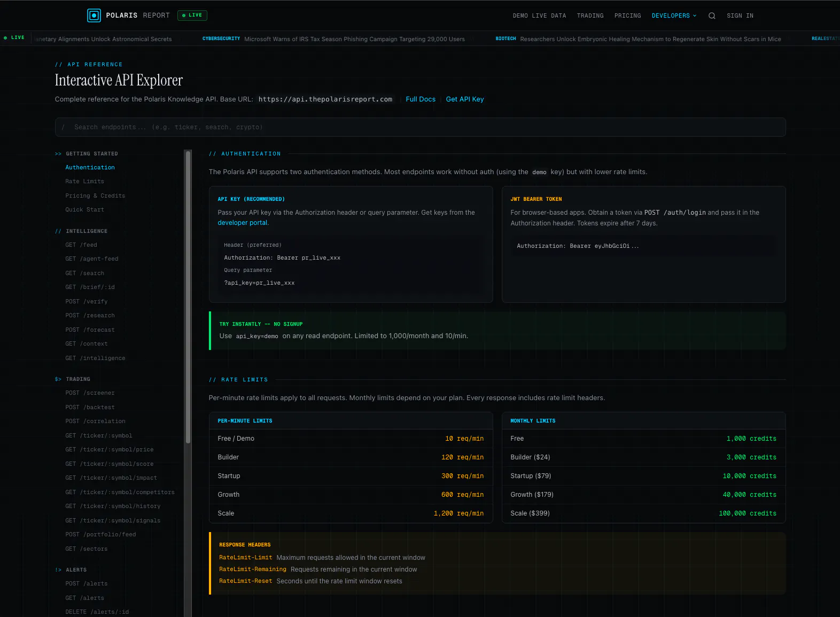Toggle the green LIVE badge next to logo

(192, 15)
